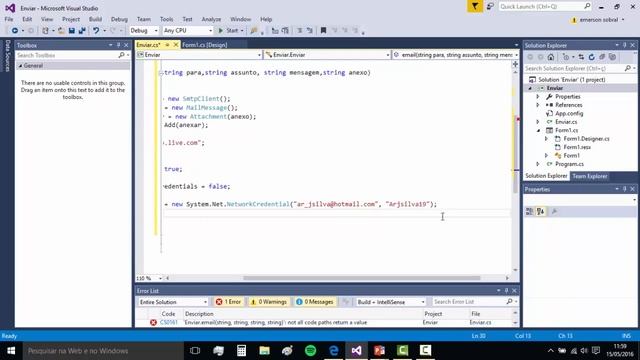The width and height of the screenshot is (640, 360).
Task: Expand the References node
Action: [x=538, y=105]
